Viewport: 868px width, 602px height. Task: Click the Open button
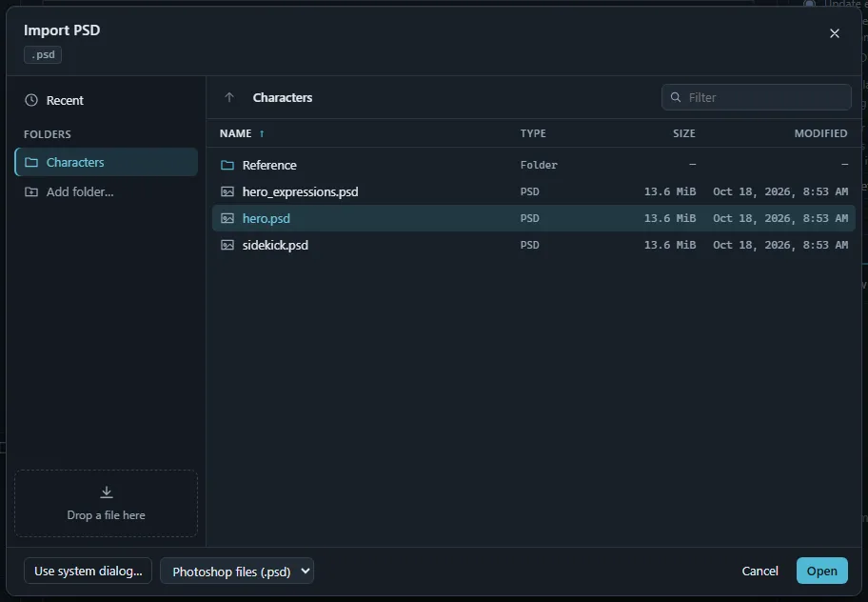tap(822, 571)
